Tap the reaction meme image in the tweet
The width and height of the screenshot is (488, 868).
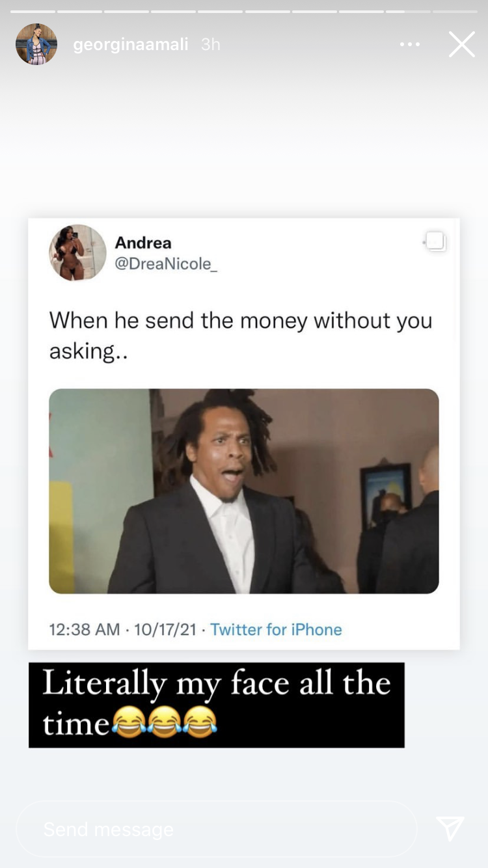pyautogui.click(x=244, y=491)
